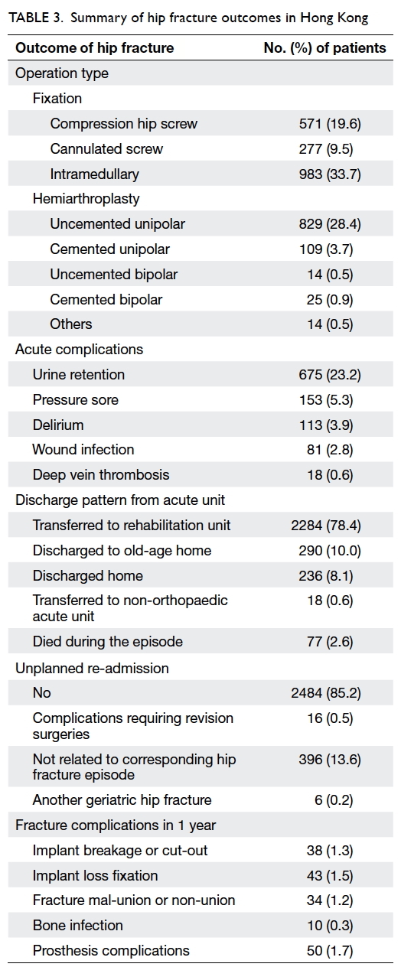Image resolution: width=401 pixels, height=980 pixels.
Task: Select 'Transferred to rehabilitation unit' row
Action: [200, 526]
